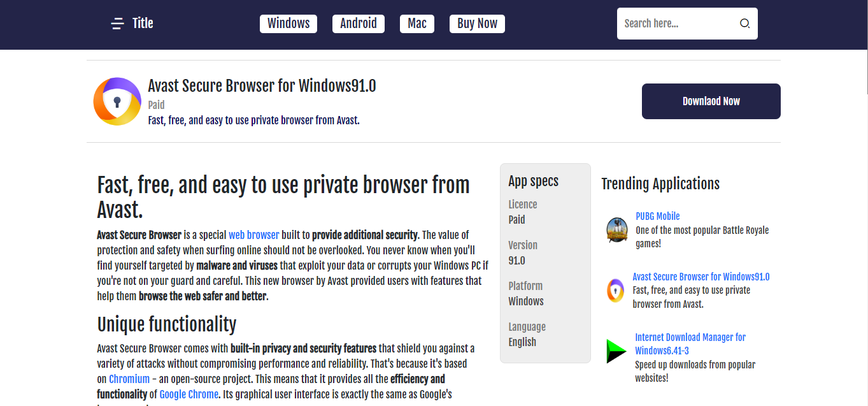Click the Title site link

[143, 24]
